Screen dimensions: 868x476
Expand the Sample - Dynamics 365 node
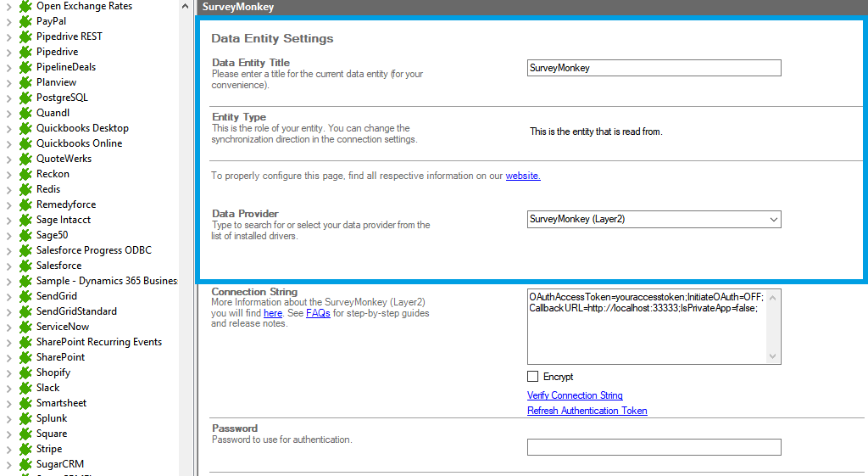pos(8,282)
